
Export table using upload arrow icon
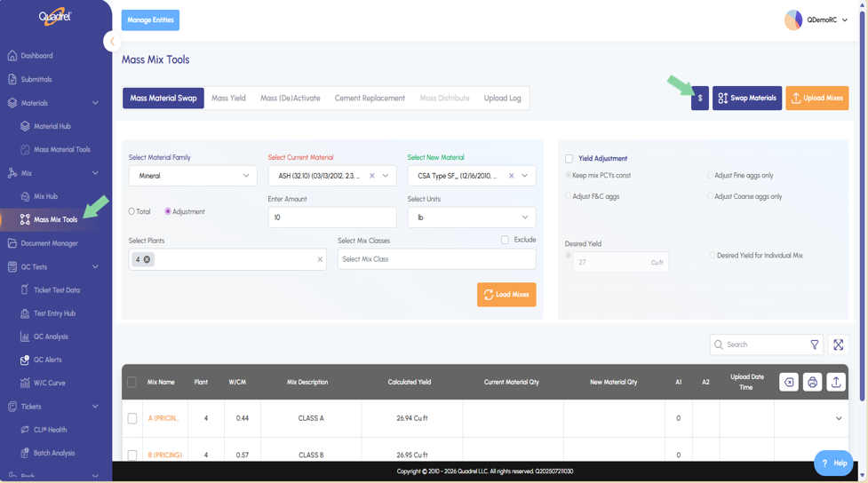tap(836, 383)
